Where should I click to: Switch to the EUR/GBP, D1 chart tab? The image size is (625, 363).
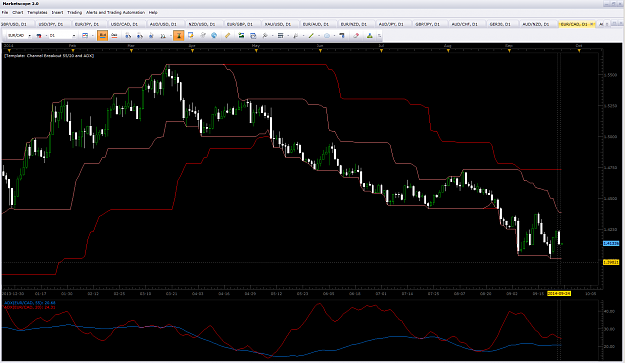[240, 24]
